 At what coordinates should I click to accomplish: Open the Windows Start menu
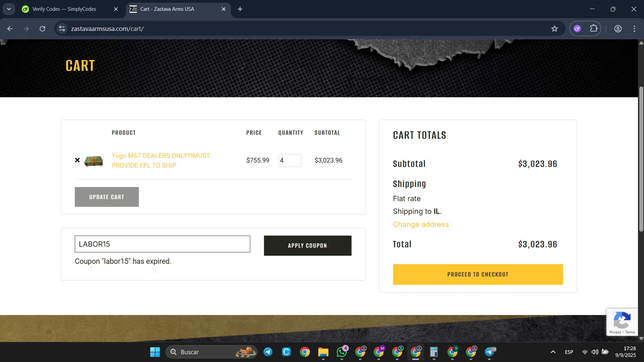(x=155, y=352)
